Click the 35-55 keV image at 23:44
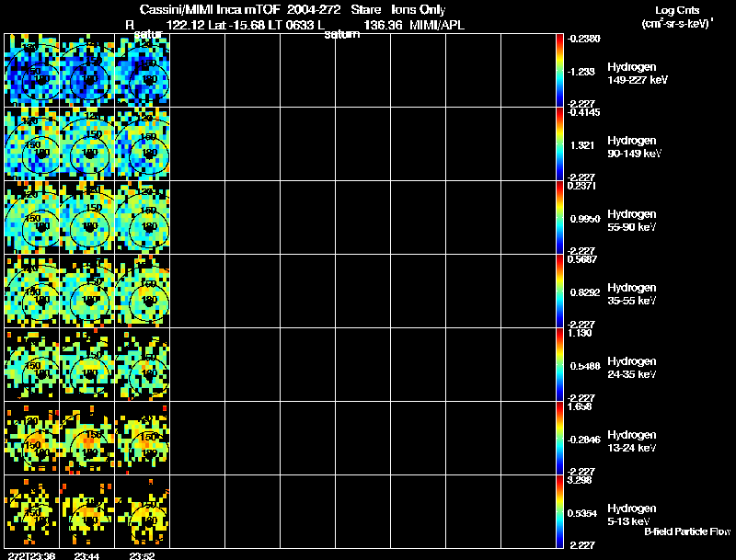The height and width of the screenshot is (560, 736). click(x=86, y=291)
